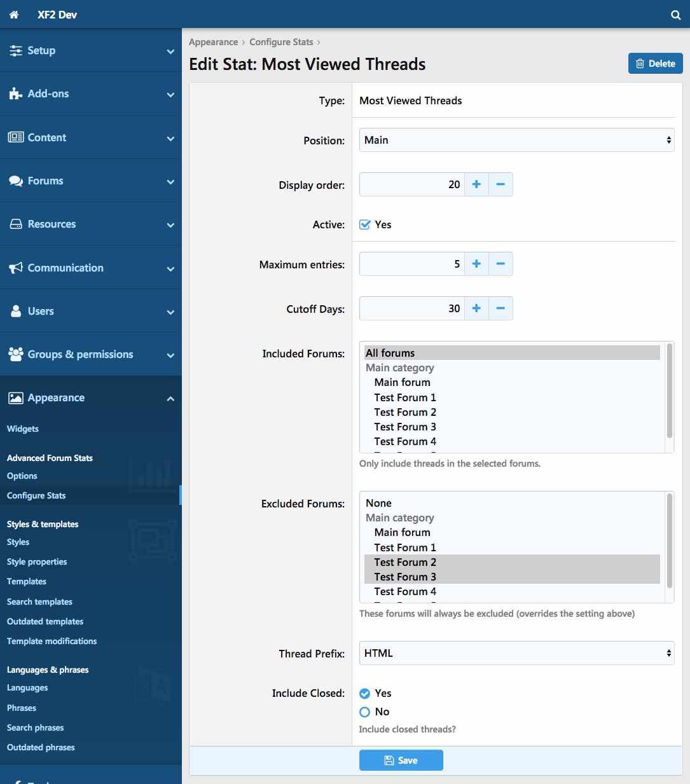Increase Display order with plus
This screenshot has height=784, width=690.
[x=476, y=184]
